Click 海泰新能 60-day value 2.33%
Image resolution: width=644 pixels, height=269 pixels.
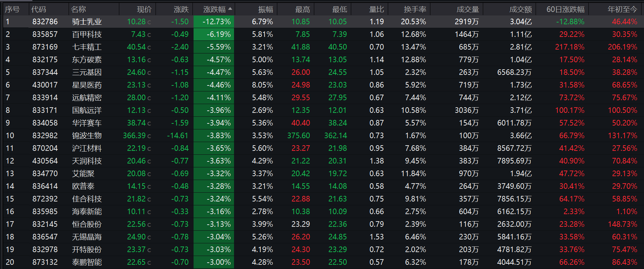coord(574,212)
